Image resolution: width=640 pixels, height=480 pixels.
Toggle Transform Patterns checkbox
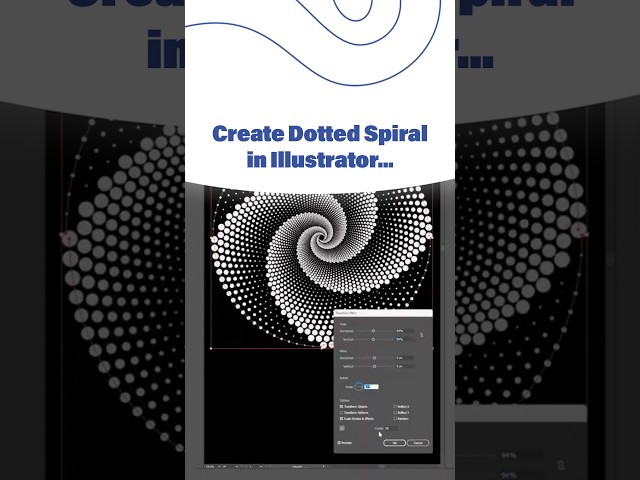(x=342, y=413)
